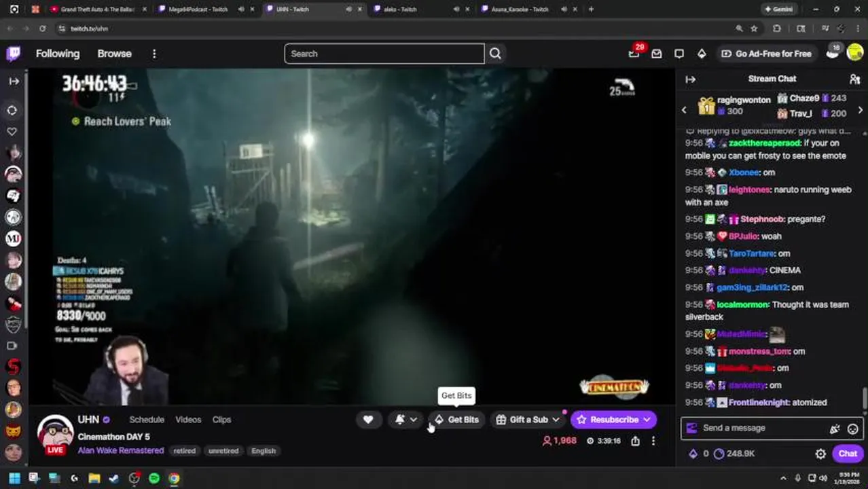This screenshot has width=868, height=489.
Task: Switch to the Videos tab
Action: tap(188, 420)
